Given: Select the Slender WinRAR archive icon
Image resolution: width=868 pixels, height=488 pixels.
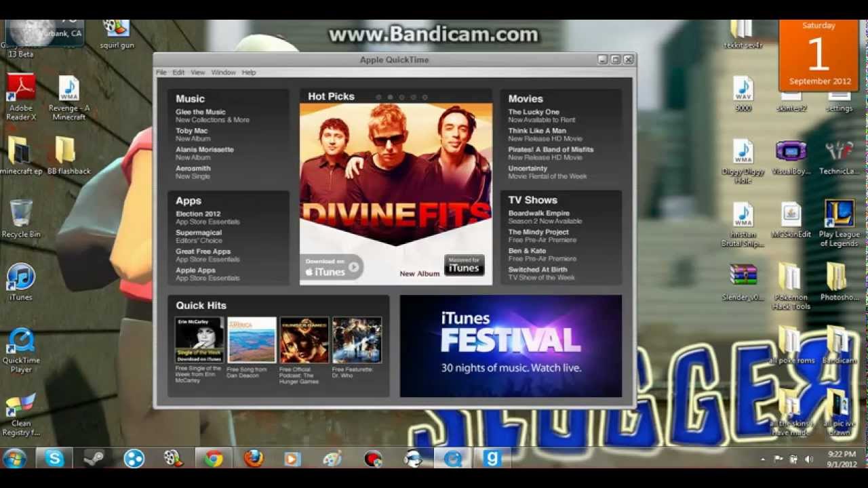Looking at the screenshot, I should [x=743, y=283].
